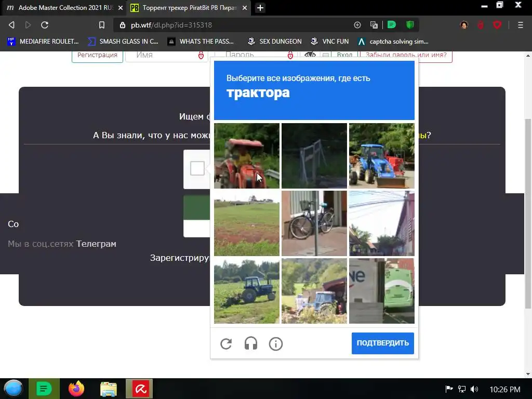Select the Торрент трекер PiratBit tab
This screenshot has width=532, height=399.
coord(189,8)
